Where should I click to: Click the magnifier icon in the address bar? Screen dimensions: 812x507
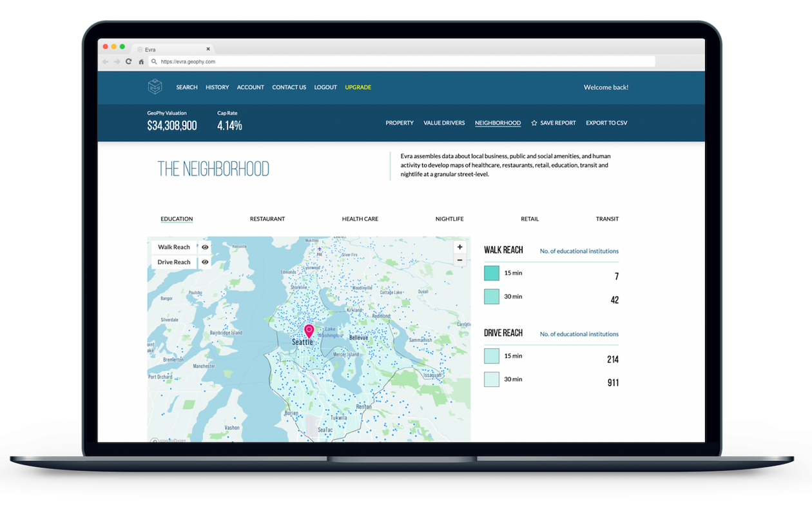pyautogui.click(x=153, y=61)
